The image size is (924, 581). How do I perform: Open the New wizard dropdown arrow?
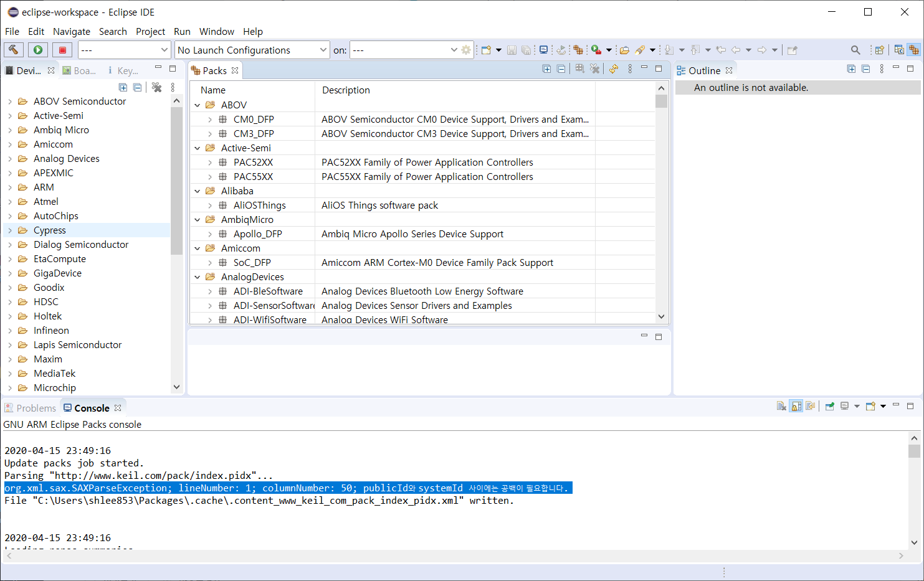pyautogui.click(x=498, y=50)
